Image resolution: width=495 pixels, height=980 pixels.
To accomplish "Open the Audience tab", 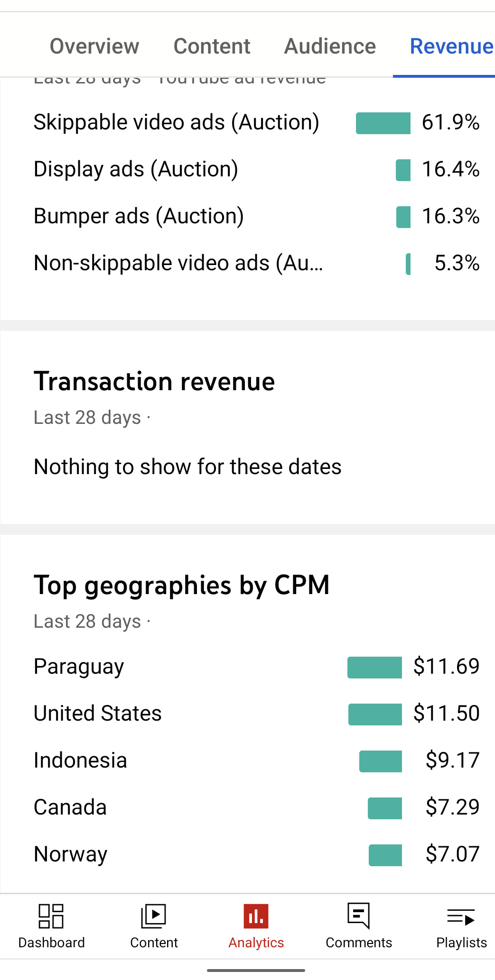I will (x=330, y=46).
